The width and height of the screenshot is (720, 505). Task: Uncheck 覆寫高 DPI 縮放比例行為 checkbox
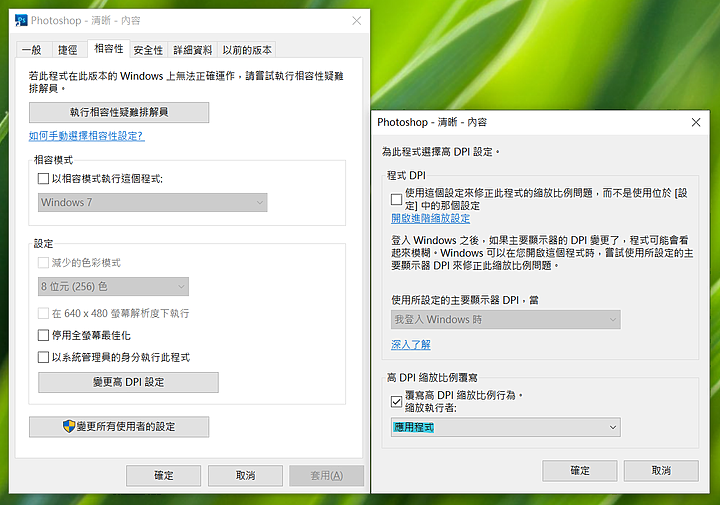[396, 402]
